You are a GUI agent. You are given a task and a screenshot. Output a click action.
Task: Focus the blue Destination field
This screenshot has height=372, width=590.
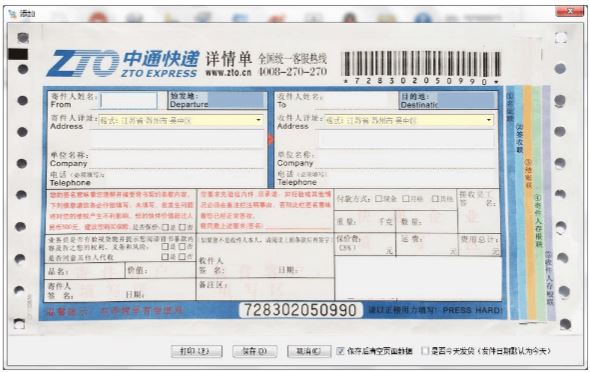pyautogui.click(x=467, y=100)
